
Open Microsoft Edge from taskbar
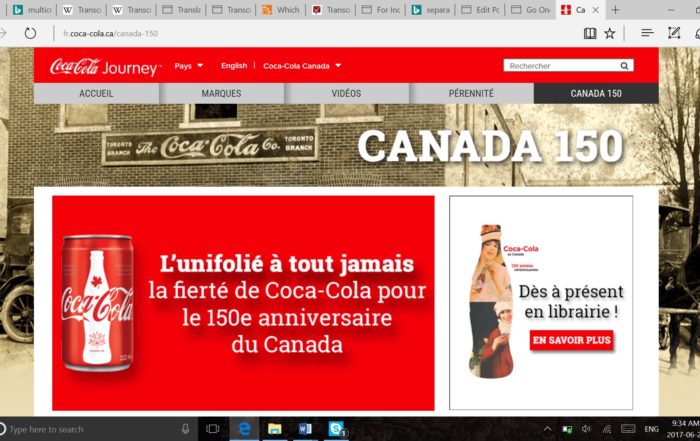245,429
